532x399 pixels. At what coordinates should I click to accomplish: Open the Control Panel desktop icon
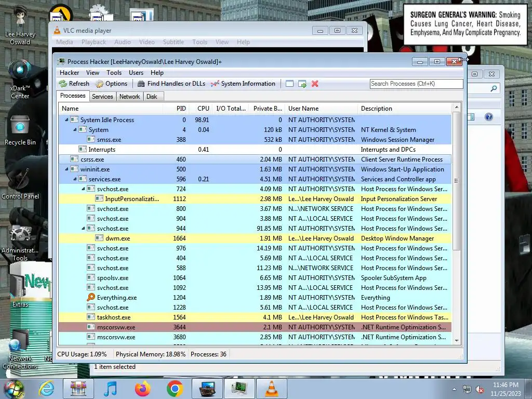point(20,183)
